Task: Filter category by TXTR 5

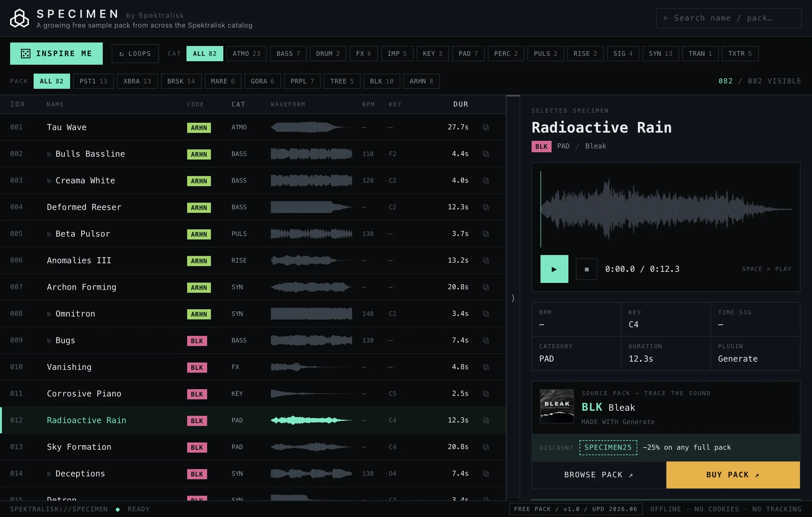Action: [x=740, y=54]
